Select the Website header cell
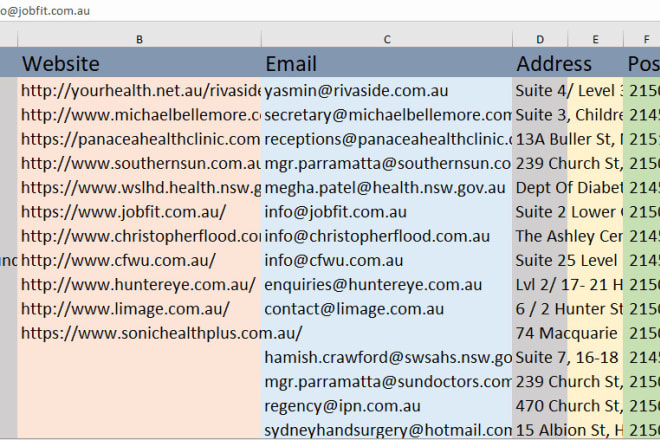The image size is (660, 440). click(x=139, y=63)
